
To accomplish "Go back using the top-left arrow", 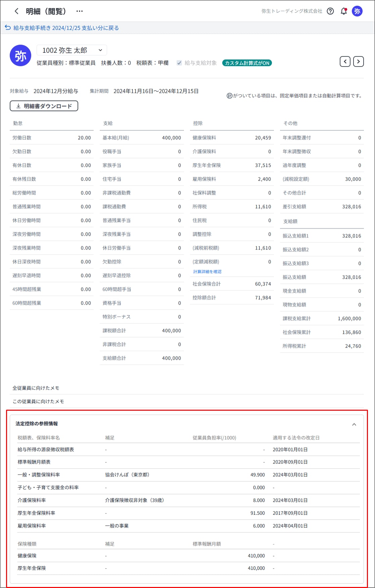I will (16, 11).
